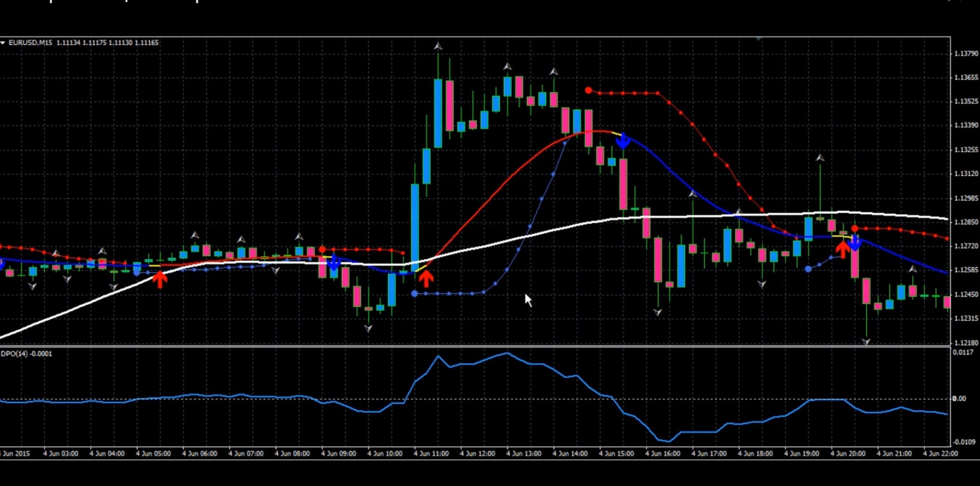The image size is (980, 486).
Task: Select fractal marker above the highest candle
Action: pos(438,47)
